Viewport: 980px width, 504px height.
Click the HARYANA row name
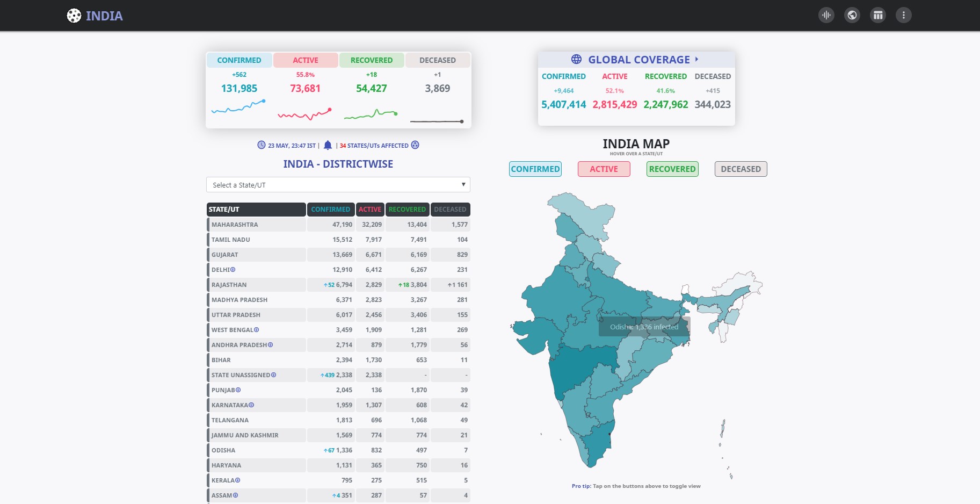pos(226,465)
